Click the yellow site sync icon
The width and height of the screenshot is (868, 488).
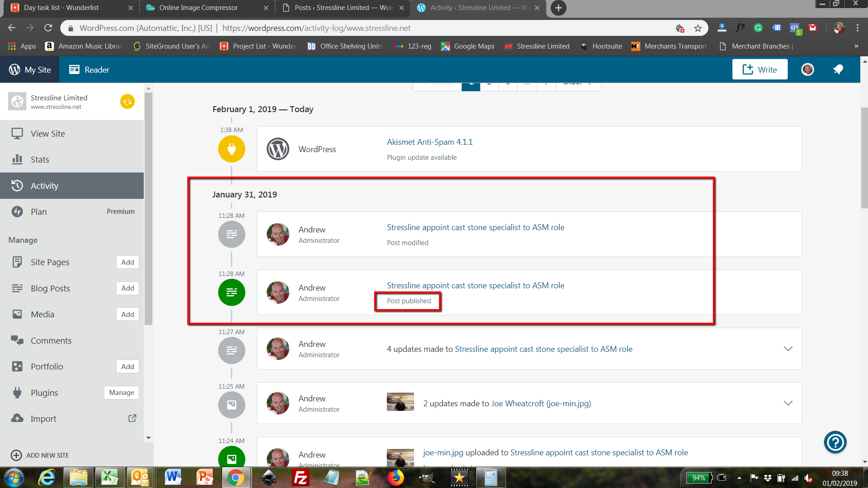127,102
